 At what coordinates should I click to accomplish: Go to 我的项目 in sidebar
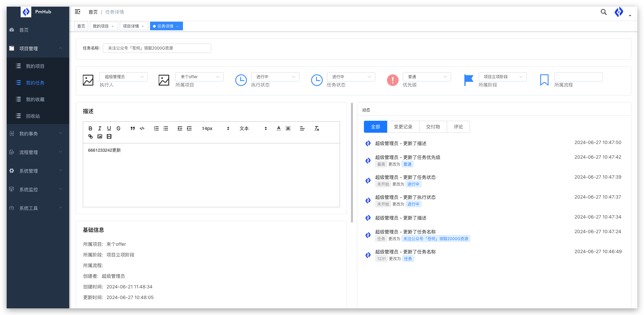(x=35, y=66)
